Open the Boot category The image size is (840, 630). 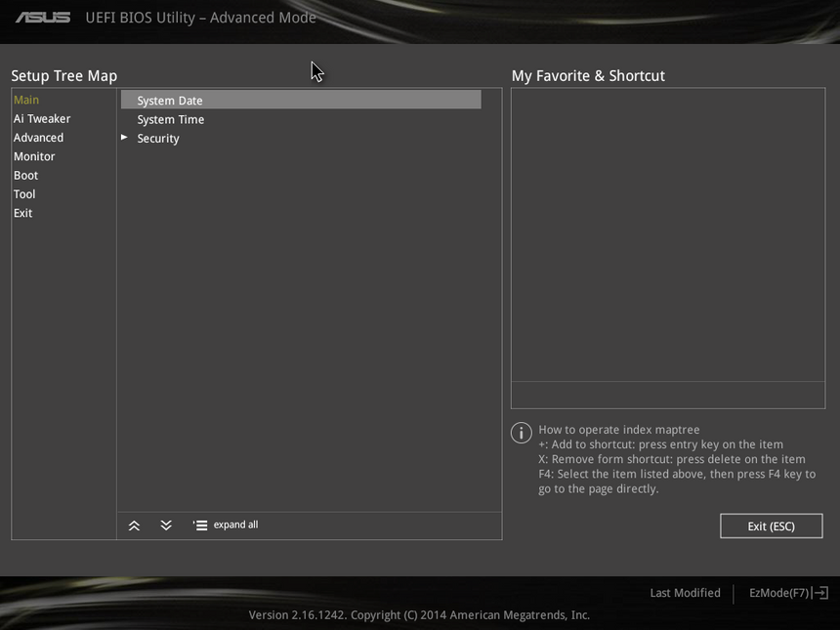[x=26, y=176]
